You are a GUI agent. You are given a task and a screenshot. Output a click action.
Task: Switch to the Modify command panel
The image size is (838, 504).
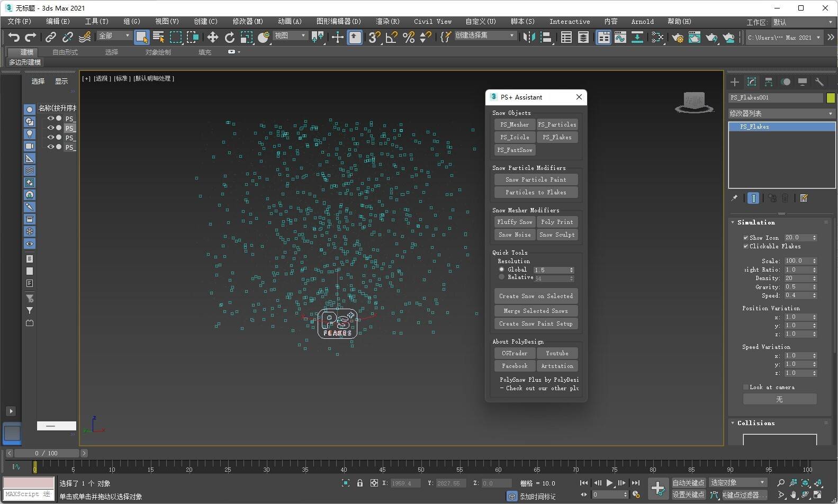(751, 82)
